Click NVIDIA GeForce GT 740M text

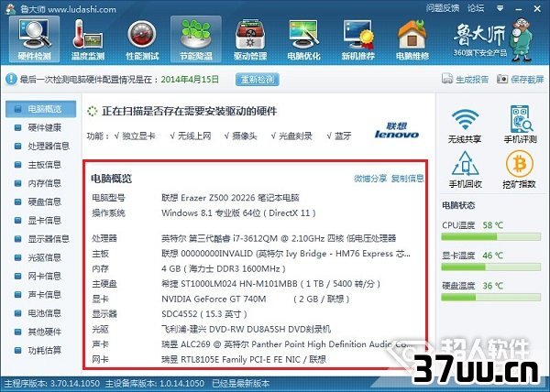point(214,299)
